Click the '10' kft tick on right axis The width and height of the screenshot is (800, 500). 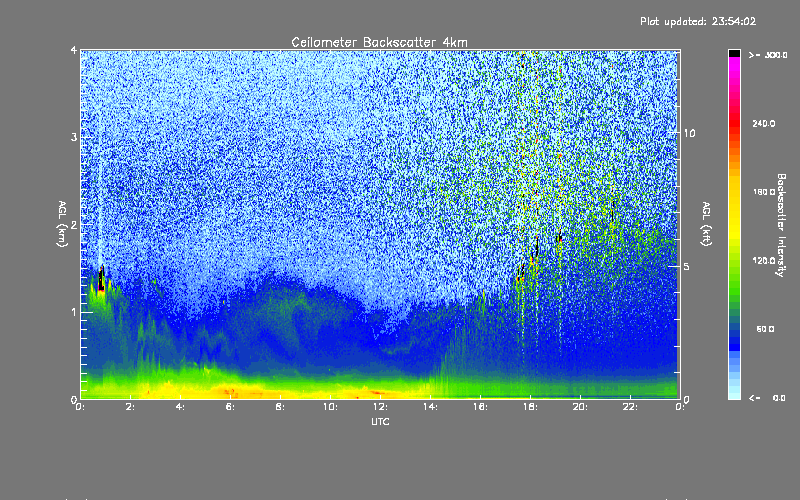[689, 133]
